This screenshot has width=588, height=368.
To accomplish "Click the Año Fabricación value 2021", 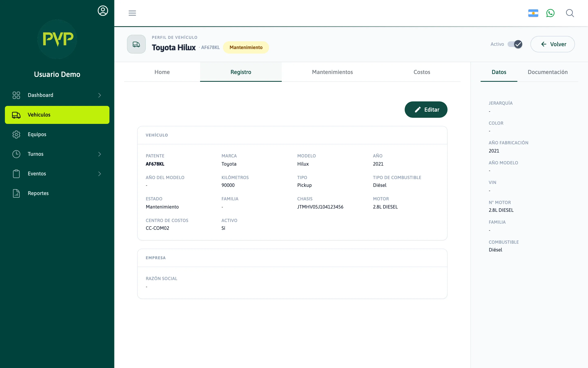I will pos(494,151).
